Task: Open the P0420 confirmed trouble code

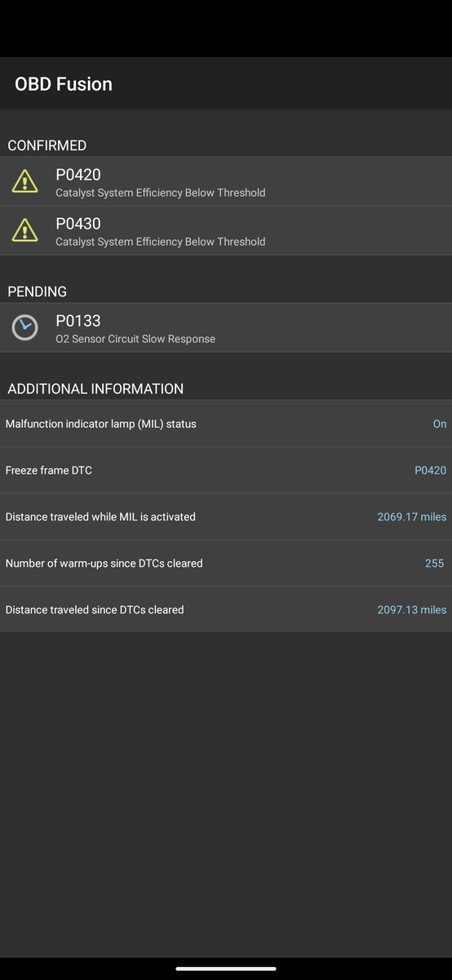Action: point(226,181)
